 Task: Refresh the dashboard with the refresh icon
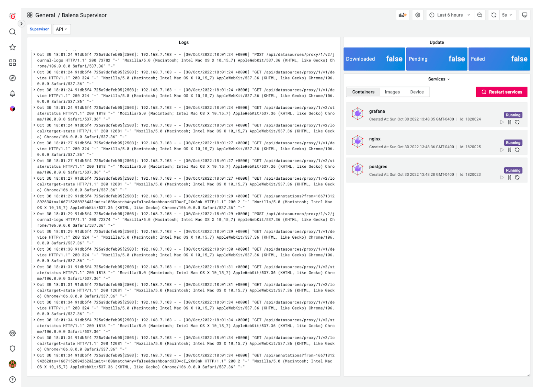(493, 15)
